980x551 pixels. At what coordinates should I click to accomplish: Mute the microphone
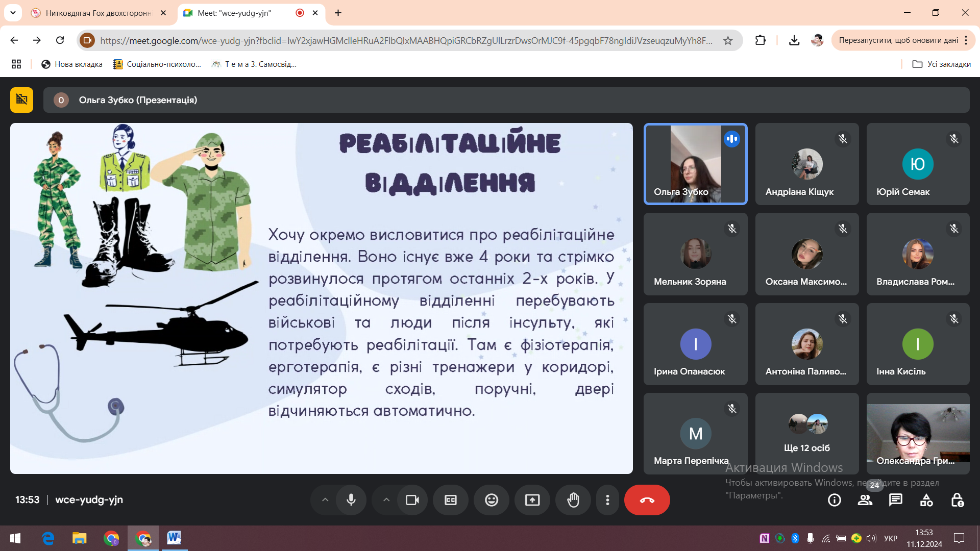pos(351,500)
